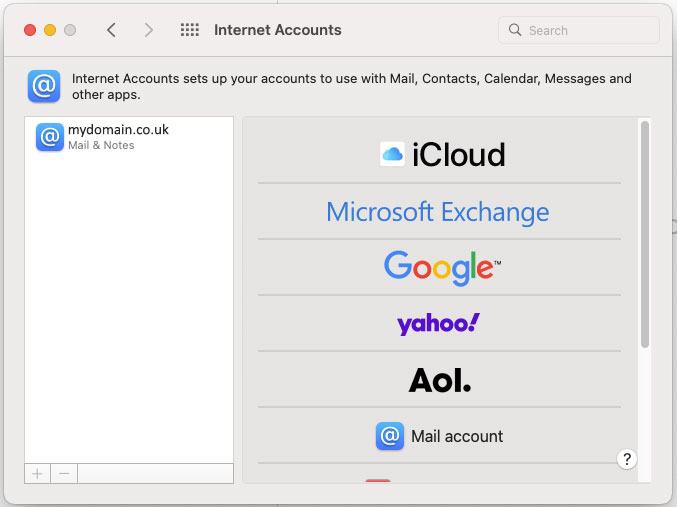Choose Microsoft Exchange account type
The width and height of the screenshot is (677, 507).
point(440,212)
